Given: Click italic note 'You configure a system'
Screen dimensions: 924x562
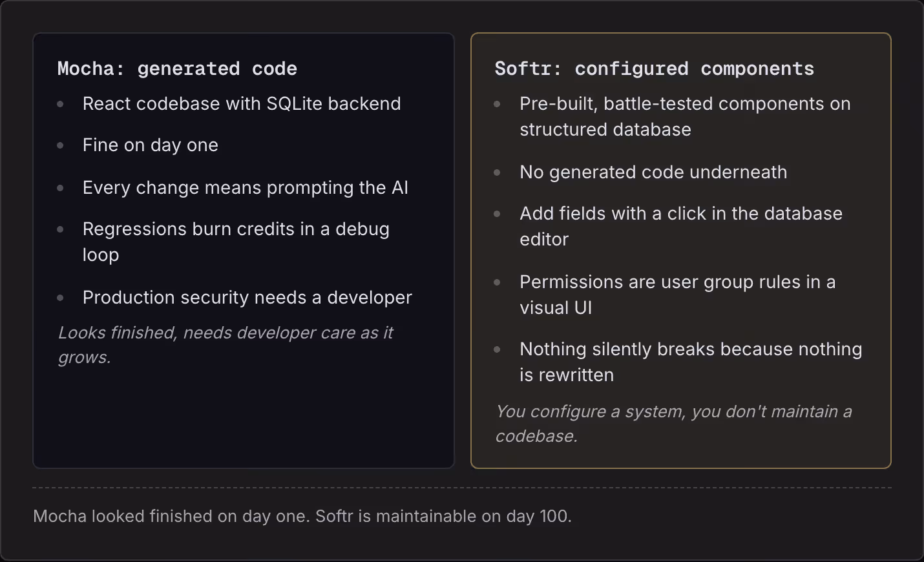Looking at the screenshot, I should 673,424.
